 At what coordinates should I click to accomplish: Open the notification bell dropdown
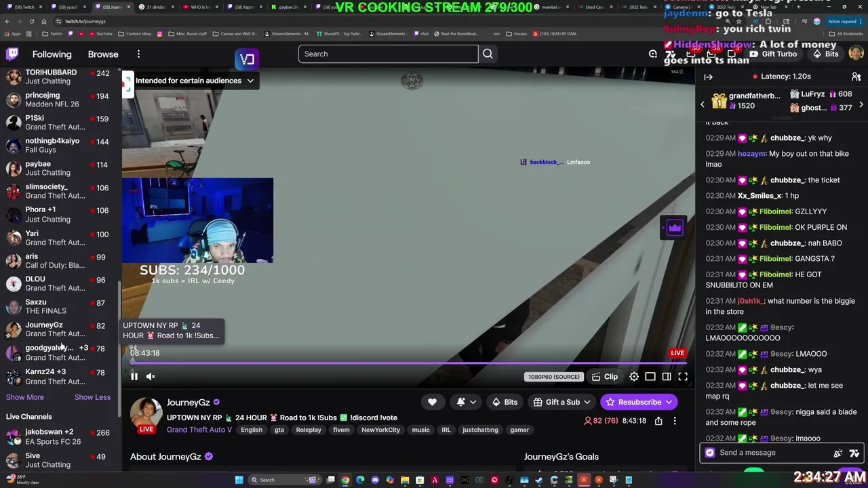pos(466,402)
